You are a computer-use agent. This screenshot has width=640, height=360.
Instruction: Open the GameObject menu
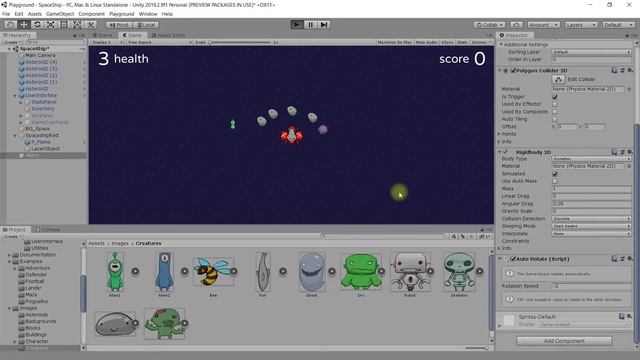tap(60, 14)
